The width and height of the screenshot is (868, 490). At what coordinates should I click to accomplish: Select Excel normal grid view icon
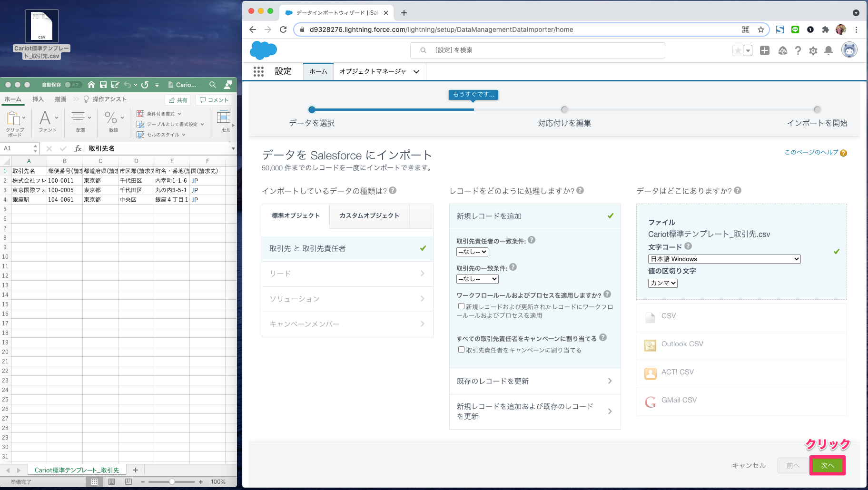pyautogui.click(x=94, y=481)
